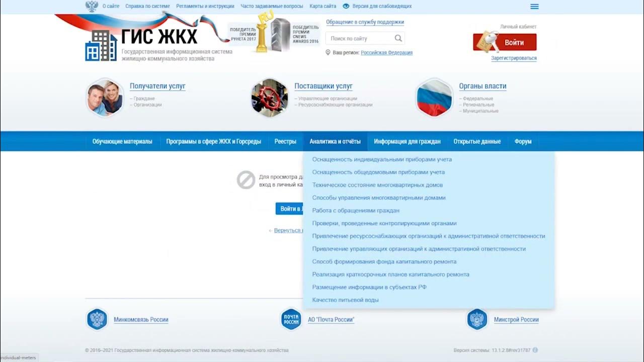Select Техническое состояние многоквартирных домов
This screenshot has height=362, width=644.
coord(377,185)
